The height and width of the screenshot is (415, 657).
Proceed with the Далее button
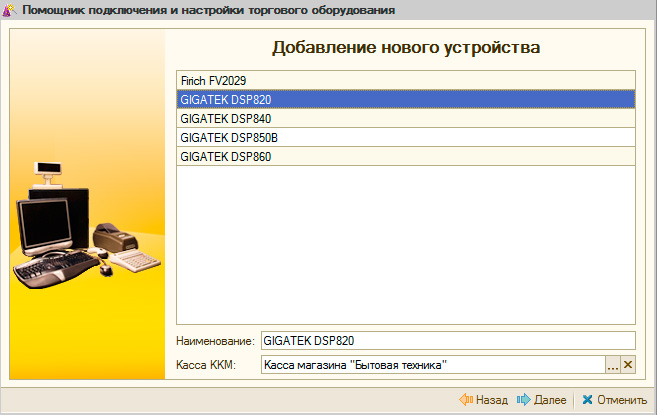coord(541,400)
